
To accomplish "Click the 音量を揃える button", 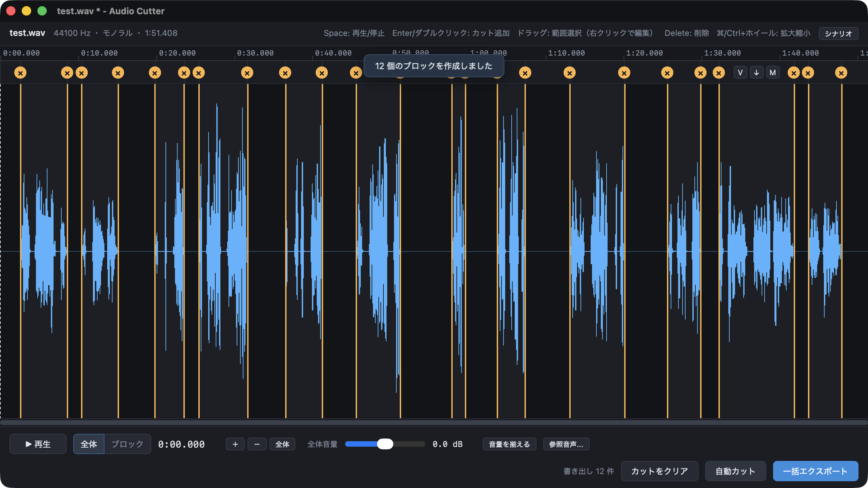I will point(510,444).
